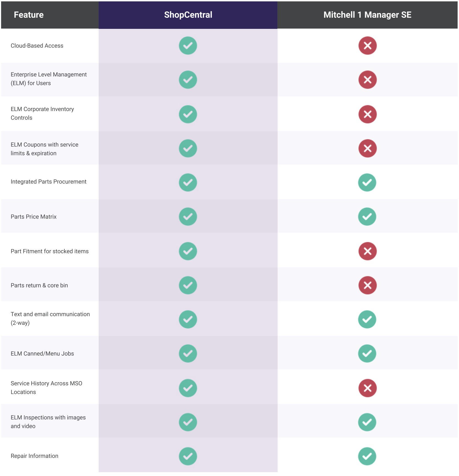Screen dimensions: 459x476
Task: Click ShopCentral's ELM Corporate Inventory Controls checkmark
Action: (188, 114)
